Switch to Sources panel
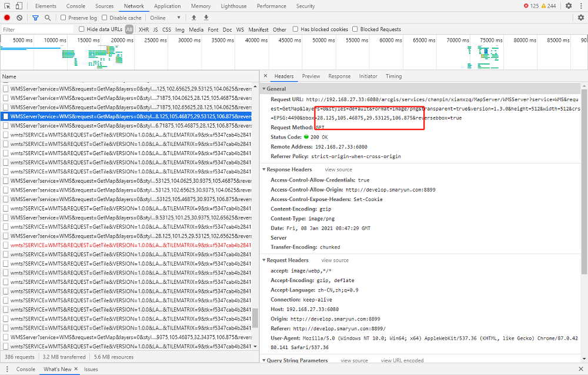Image resolution: width=588 pixels, height=375 pixels. point(104,6)
